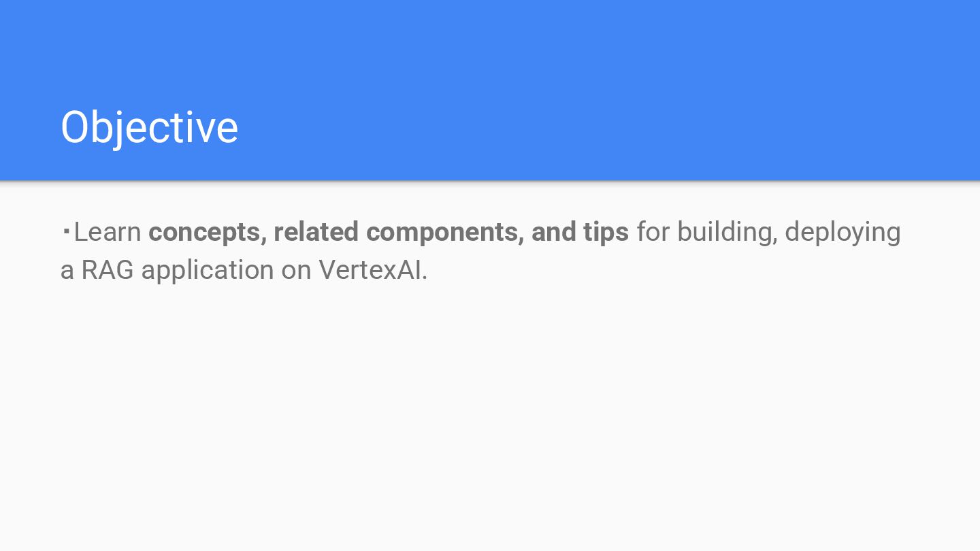Viewport: 980px width, 551px height.
Task: Click the "Objective" slide title
Action: click(x=149, y=128)
